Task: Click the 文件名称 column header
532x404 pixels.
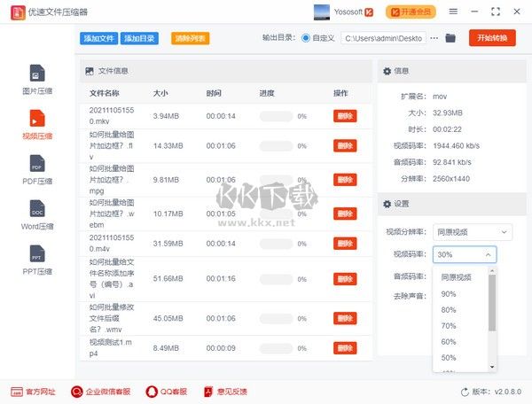Action: [x=104, y=93]
